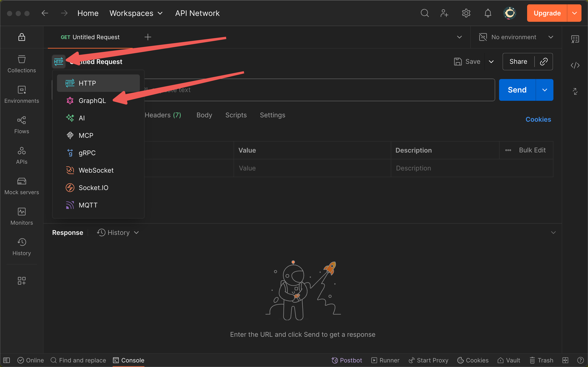Expand the Response History dropdown
The height and width of the screenshot is (367, 588).
[118, 232]
